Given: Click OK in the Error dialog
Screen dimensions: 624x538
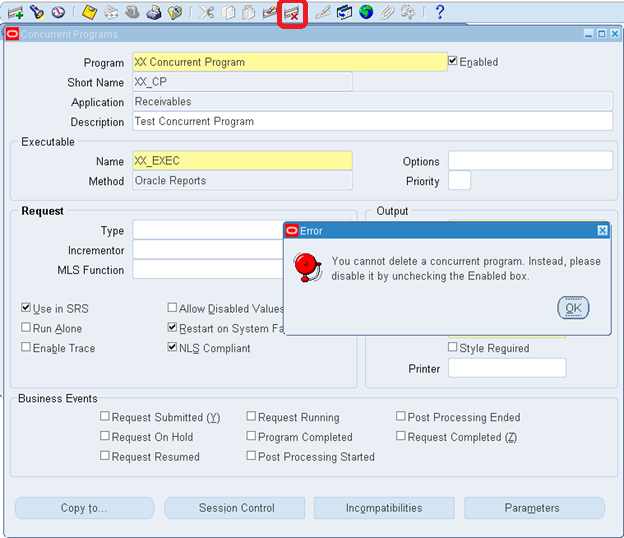Looking at the screenshot, I should [x=573, y=308].
